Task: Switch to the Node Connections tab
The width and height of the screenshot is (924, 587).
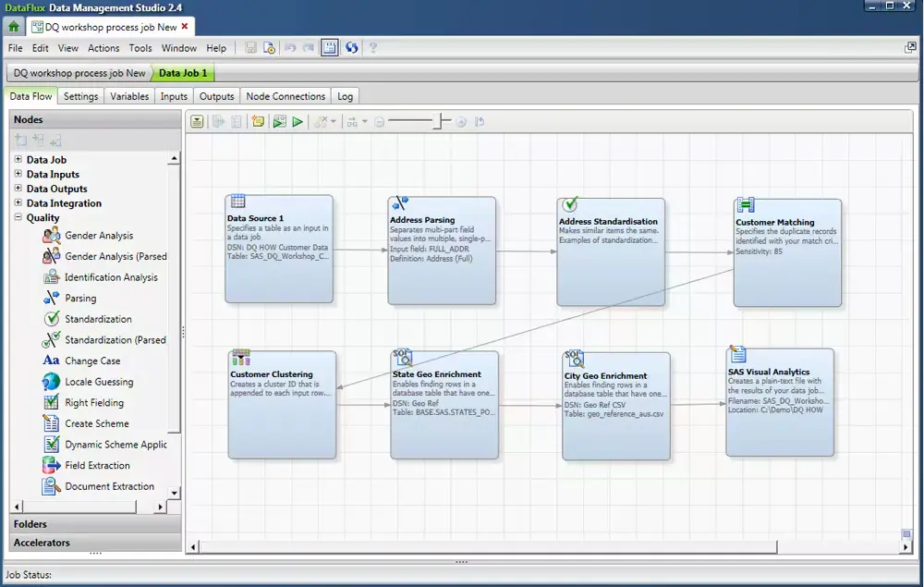Action: coord(286,95)
